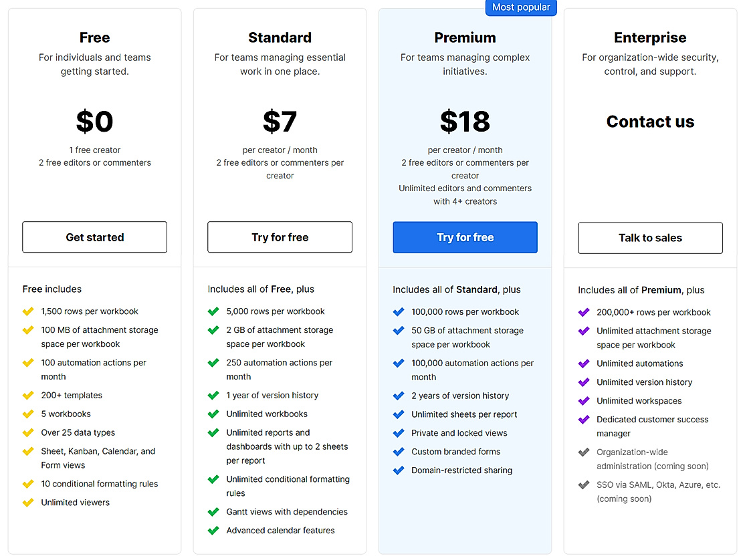Click the $18 price text

(x=465, y=122)
